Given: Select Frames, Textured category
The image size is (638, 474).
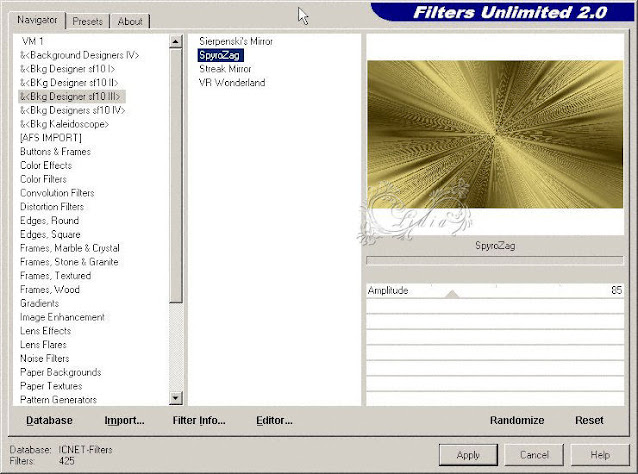Looking at the screenshot, I should (x=55, y=275).
